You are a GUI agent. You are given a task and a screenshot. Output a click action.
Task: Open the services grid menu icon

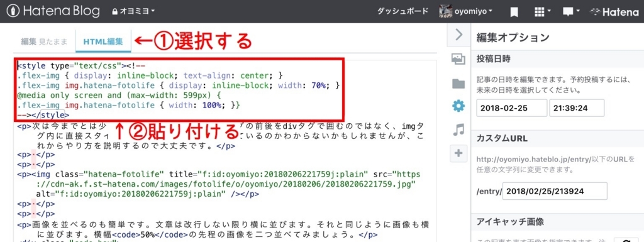(x=541, y=11)
